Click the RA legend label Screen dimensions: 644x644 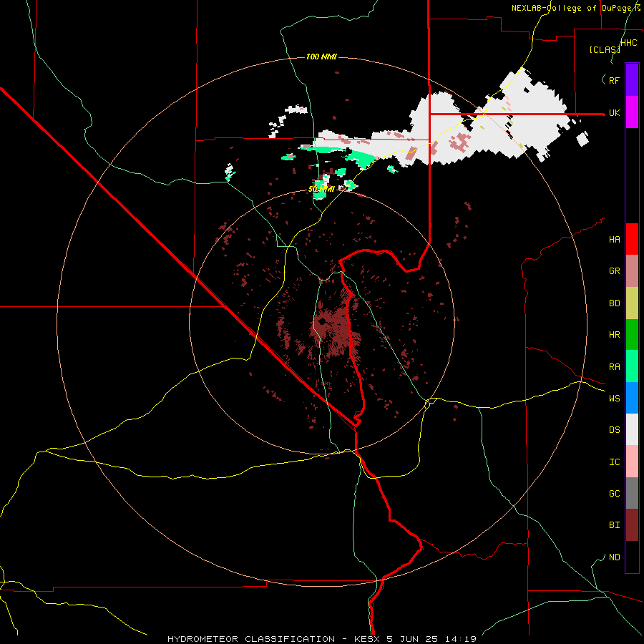(x=614, y=367)
